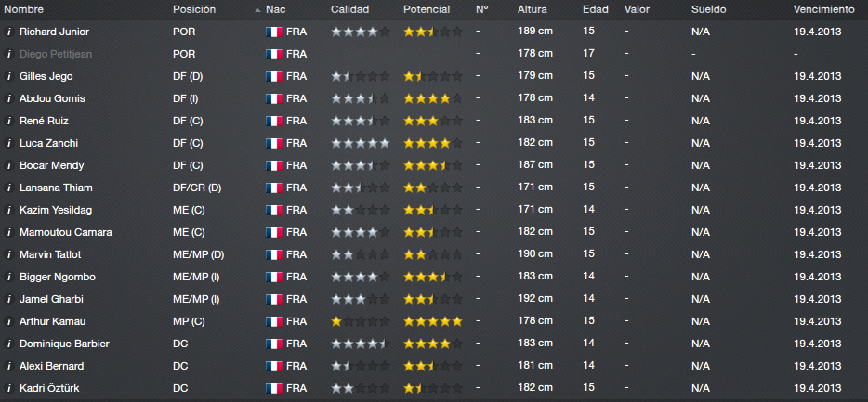Select Jamel Gharbi player name

coord(51,299)
